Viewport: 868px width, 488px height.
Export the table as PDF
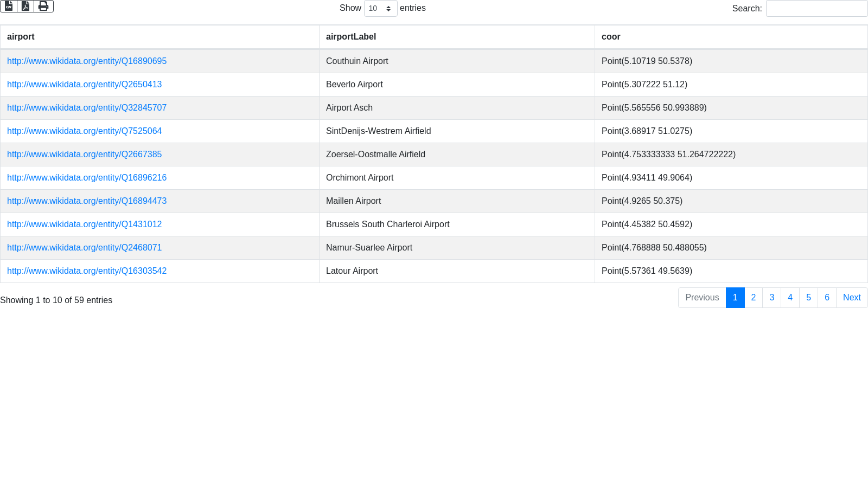(x=25, y=7)
